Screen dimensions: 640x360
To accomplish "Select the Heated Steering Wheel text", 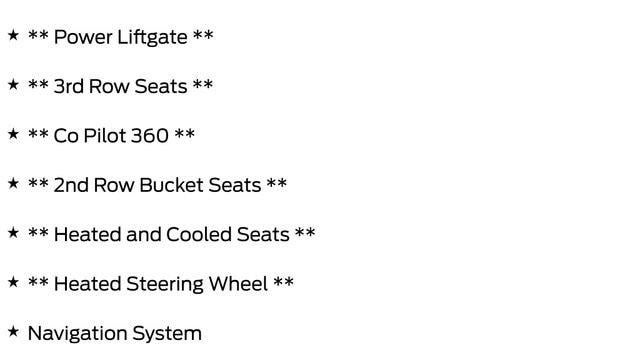I will (x=161, y=284).
